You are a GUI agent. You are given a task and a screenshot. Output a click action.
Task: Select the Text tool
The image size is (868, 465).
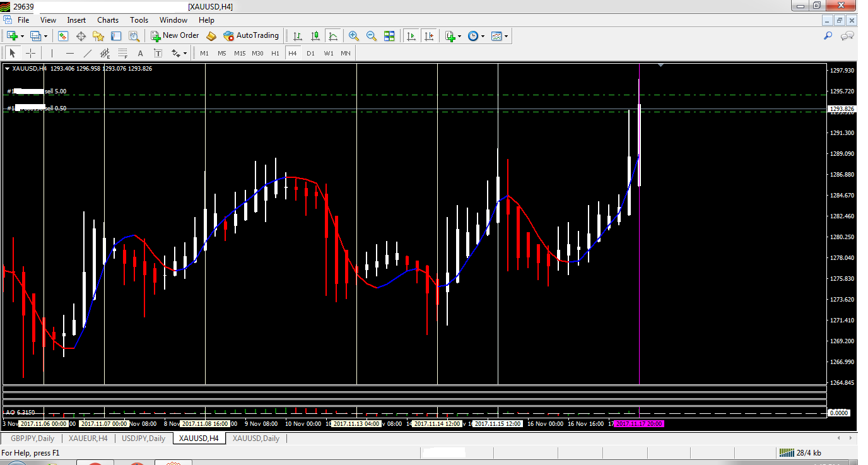click(140, 53)
